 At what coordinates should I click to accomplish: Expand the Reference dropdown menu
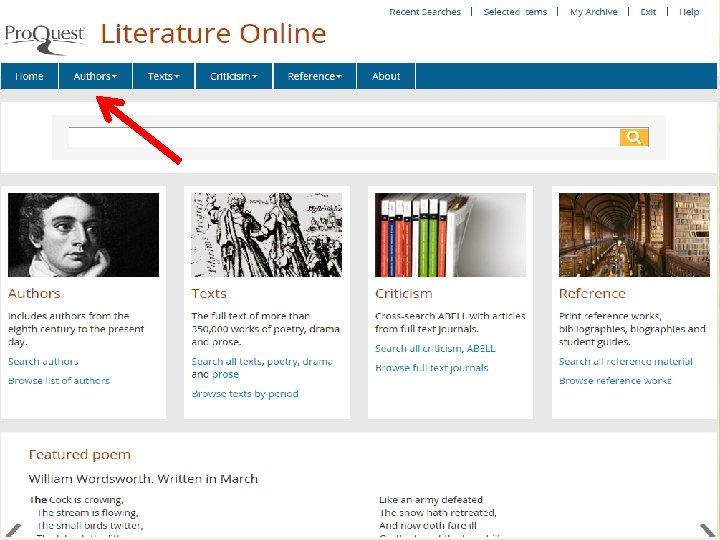coord(315,76)
